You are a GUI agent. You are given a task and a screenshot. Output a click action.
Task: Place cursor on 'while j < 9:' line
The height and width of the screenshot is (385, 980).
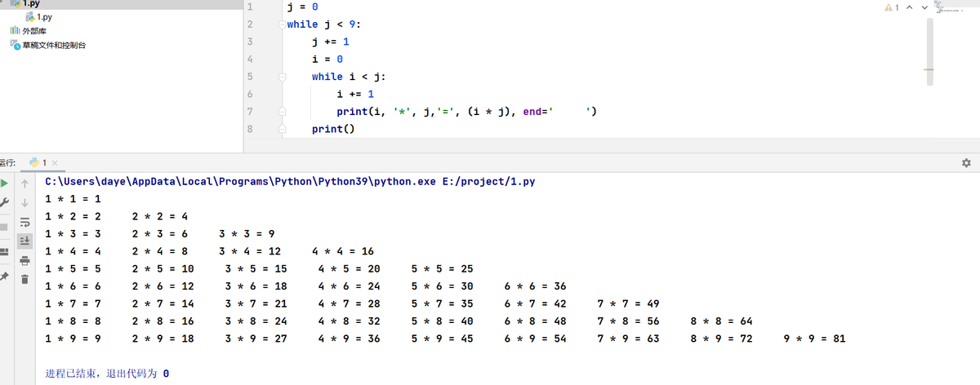click(324, 24)
